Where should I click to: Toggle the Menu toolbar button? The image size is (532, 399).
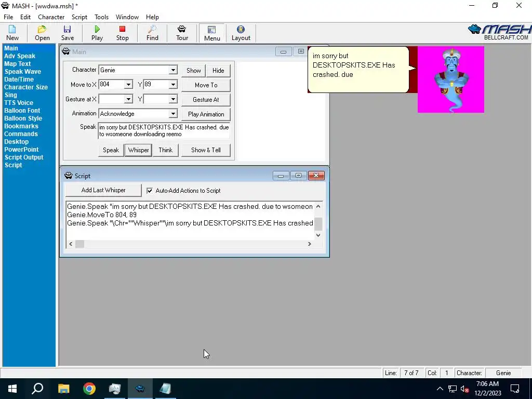coord(212,33)
